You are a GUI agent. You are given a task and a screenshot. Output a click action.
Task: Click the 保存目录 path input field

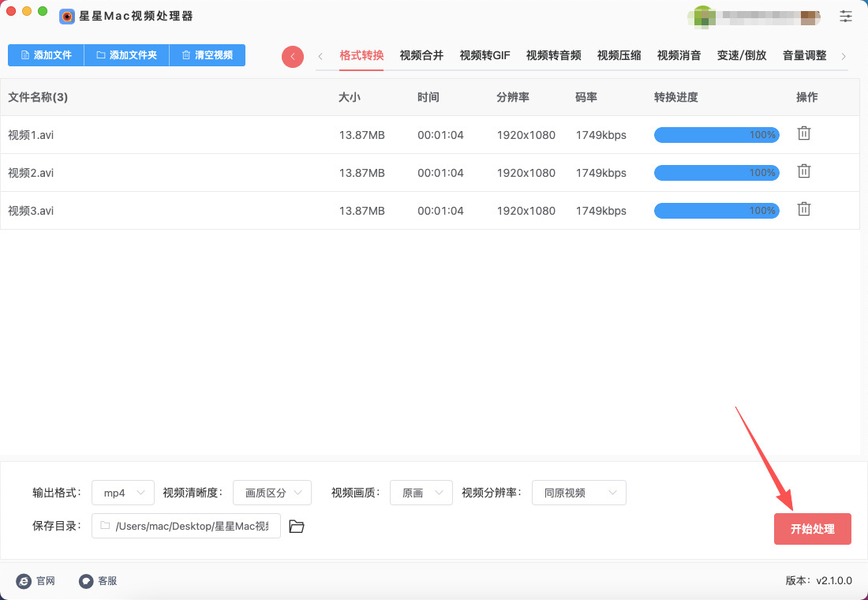pyautogui.click(x=186, y=527)
